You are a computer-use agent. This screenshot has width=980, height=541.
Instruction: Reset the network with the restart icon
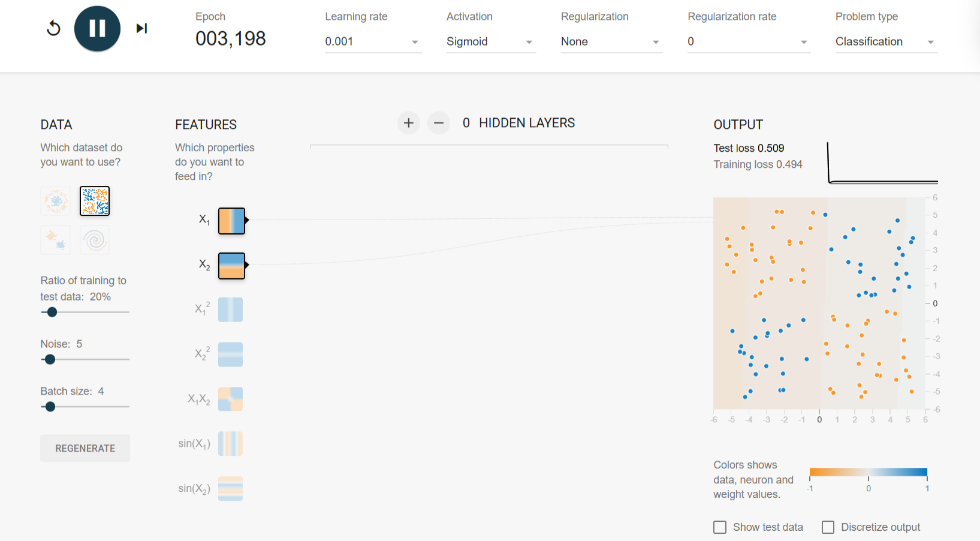[x=53, y=28]
